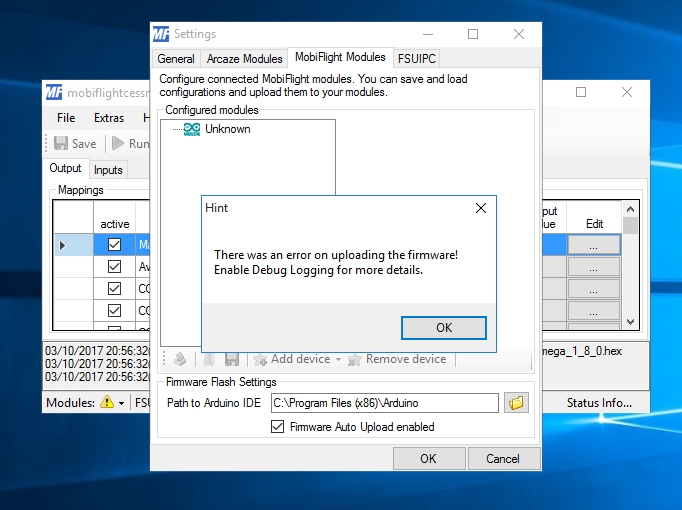Click the Add device button
This screenshot has height=510, width=682.
point(292,359)
